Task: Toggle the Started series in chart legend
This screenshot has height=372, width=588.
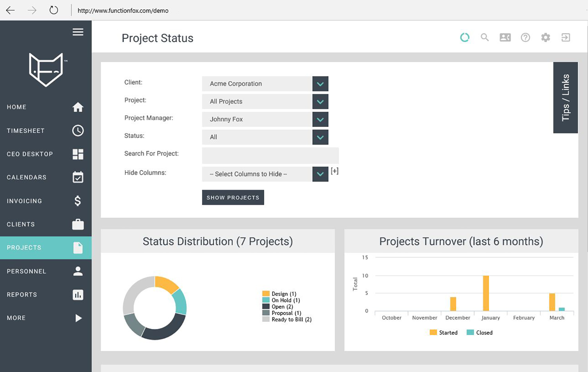Action: tap(444, 332)
